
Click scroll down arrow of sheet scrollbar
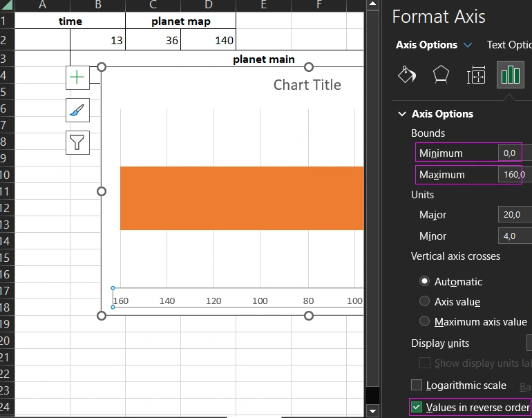tap(373, 412)
